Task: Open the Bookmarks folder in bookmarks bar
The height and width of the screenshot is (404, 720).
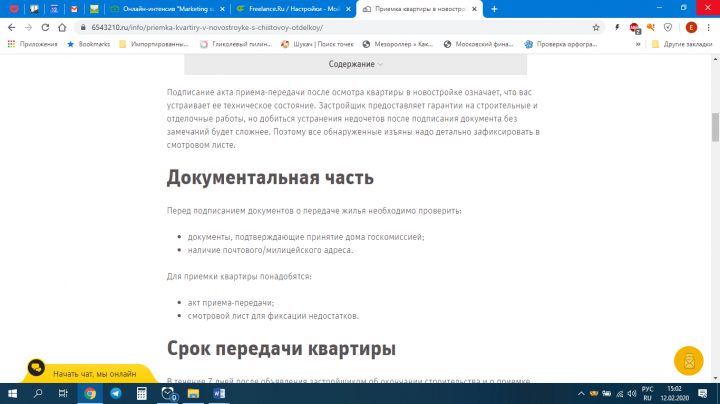Action: (x=89, y=44)
